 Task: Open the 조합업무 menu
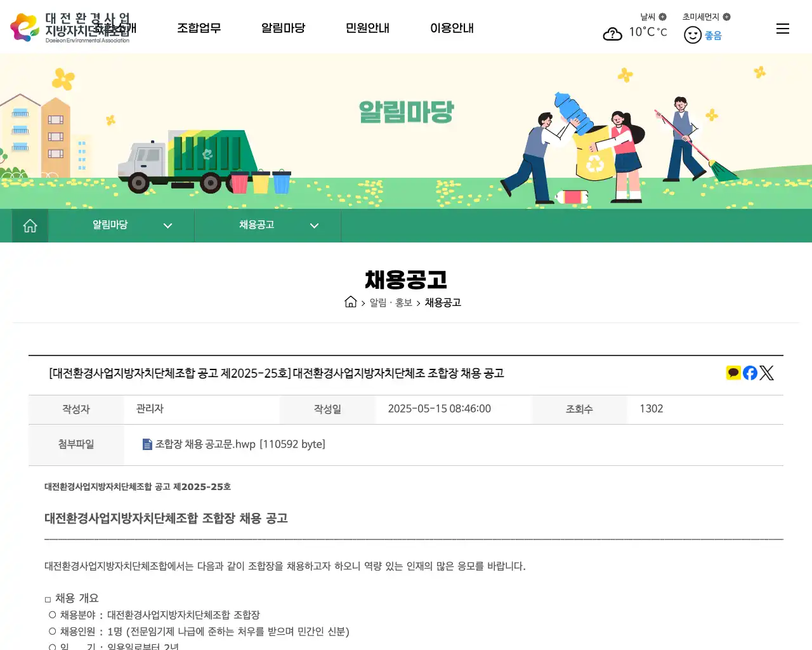pyautogui.click(x=199, y=28)
